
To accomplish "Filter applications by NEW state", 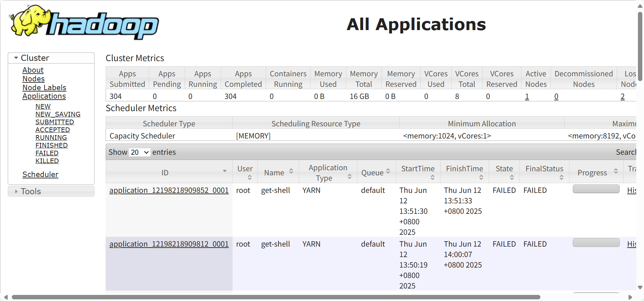I will pos(43,106).
